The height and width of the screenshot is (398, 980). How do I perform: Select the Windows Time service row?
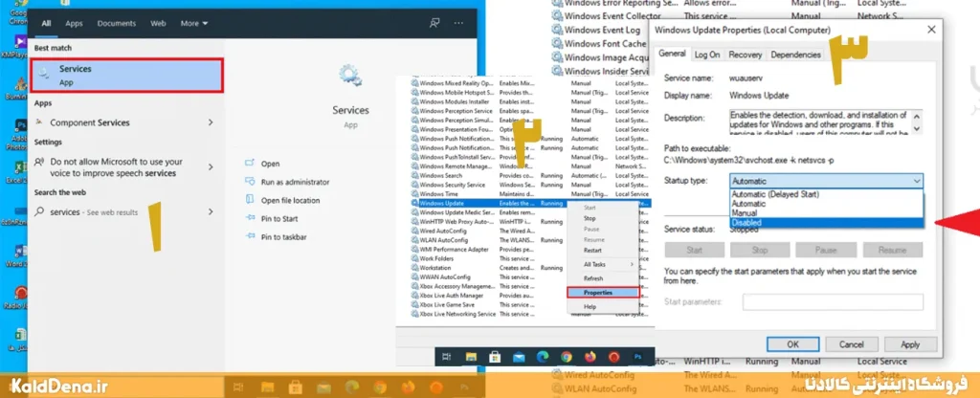tap(530, 194)
